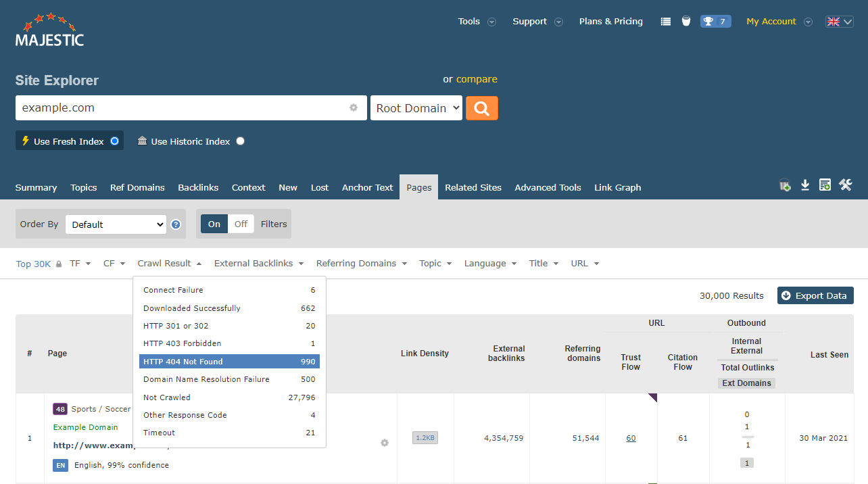Viewport: 868px width, 484px height.
Task: Select Use Fresh Index radio button
Action: pos(114,141)
